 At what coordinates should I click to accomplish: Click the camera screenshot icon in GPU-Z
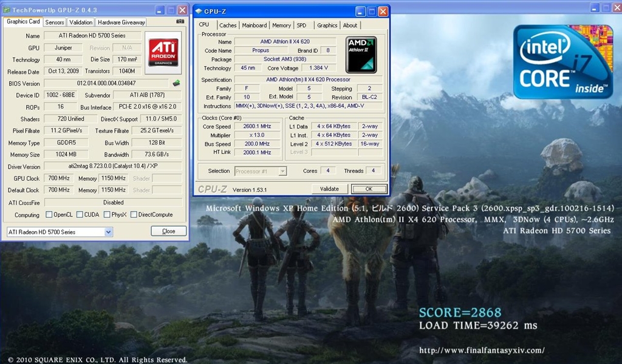180,21
